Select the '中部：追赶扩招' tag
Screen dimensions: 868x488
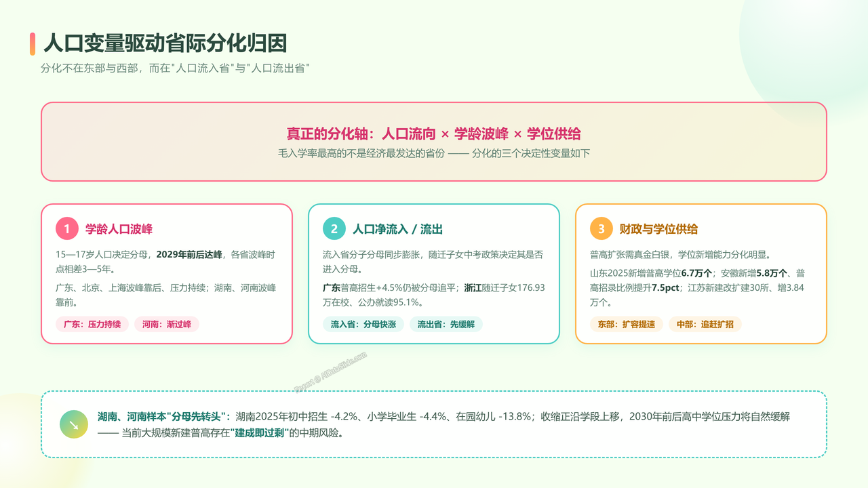coord(705,324)
